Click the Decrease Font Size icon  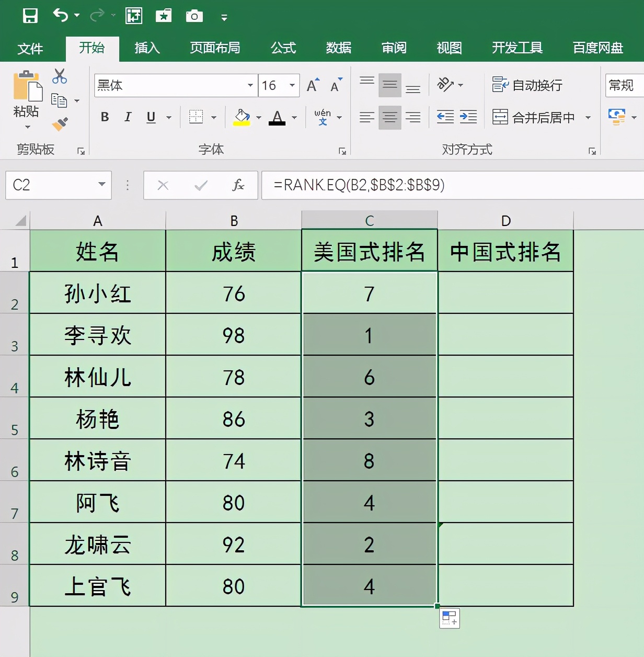336,85
